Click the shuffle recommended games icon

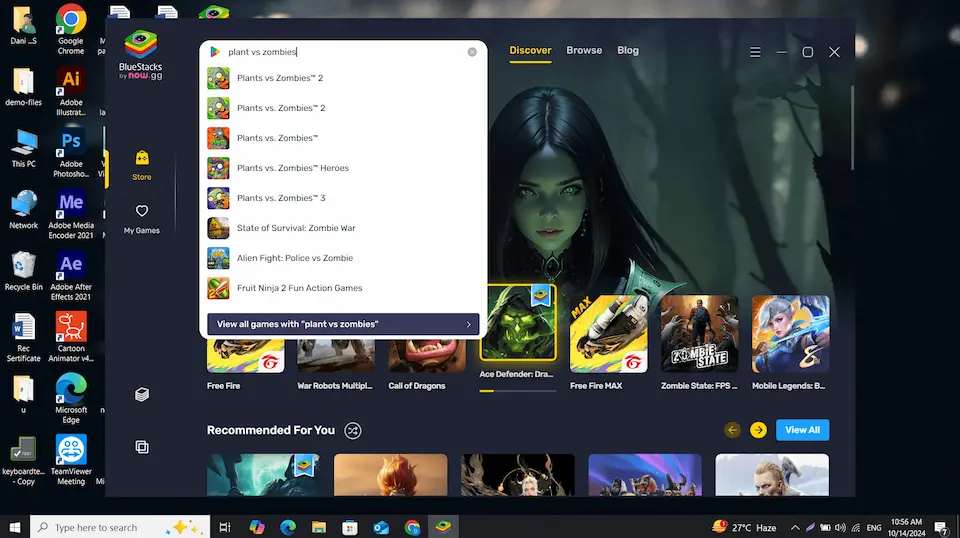[x=353, y=430]
